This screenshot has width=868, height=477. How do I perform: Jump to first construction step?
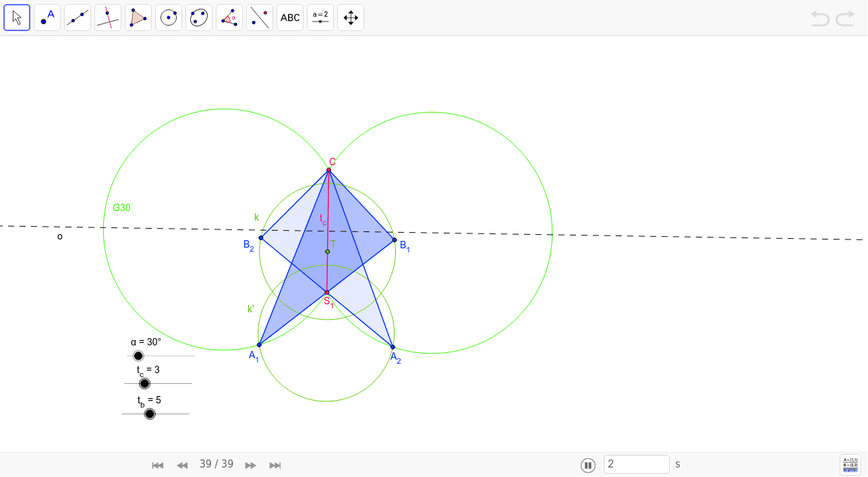click(158, 465)
